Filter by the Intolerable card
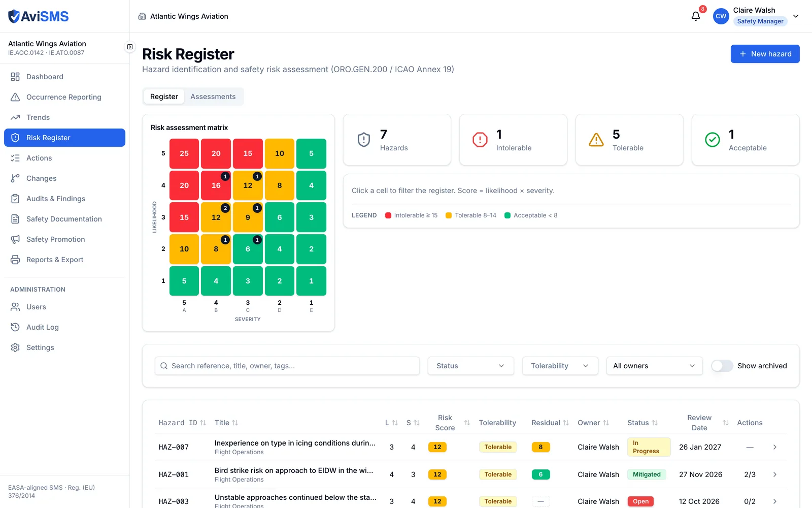Image resolution: width=812 pixels, height=508 pixels. [513, 140]
